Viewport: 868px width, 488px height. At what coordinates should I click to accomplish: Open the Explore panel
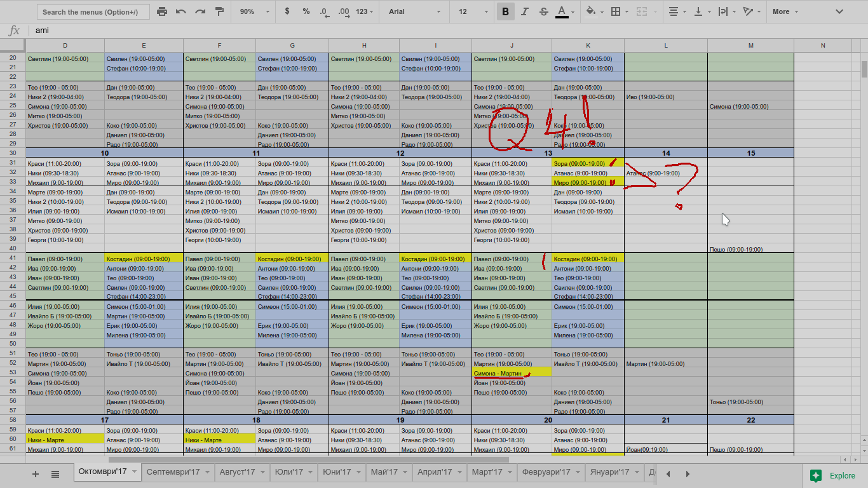(x=833, y=475)
